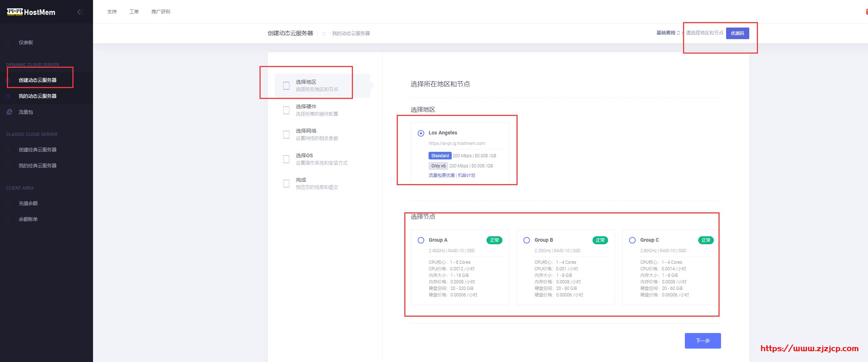Image resolution: width=868 pixels, height=362 pixels.
Task: Click the 下一步 next button
Action: coord(703,341)
